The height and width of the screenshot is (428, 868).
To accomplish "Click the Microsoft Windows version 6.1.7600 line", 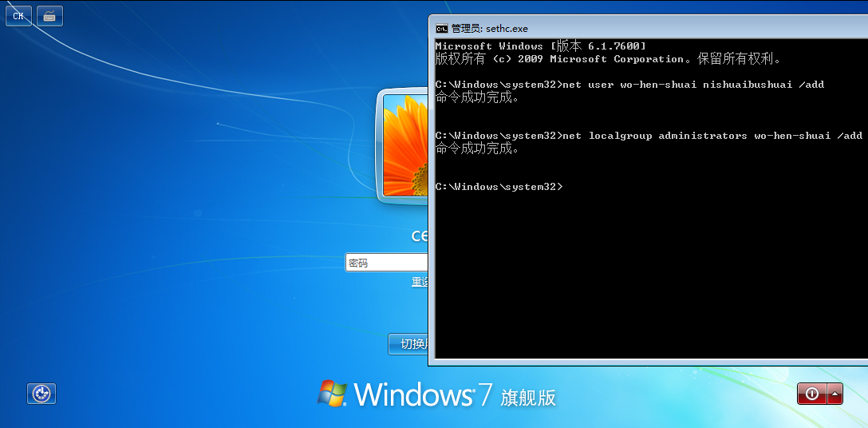I will click(540, 46).
